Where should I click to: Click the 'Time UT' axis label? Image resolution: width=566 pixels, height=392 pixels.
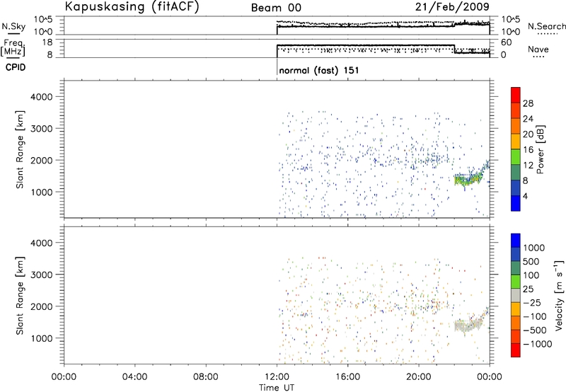(x=277, y=388)
